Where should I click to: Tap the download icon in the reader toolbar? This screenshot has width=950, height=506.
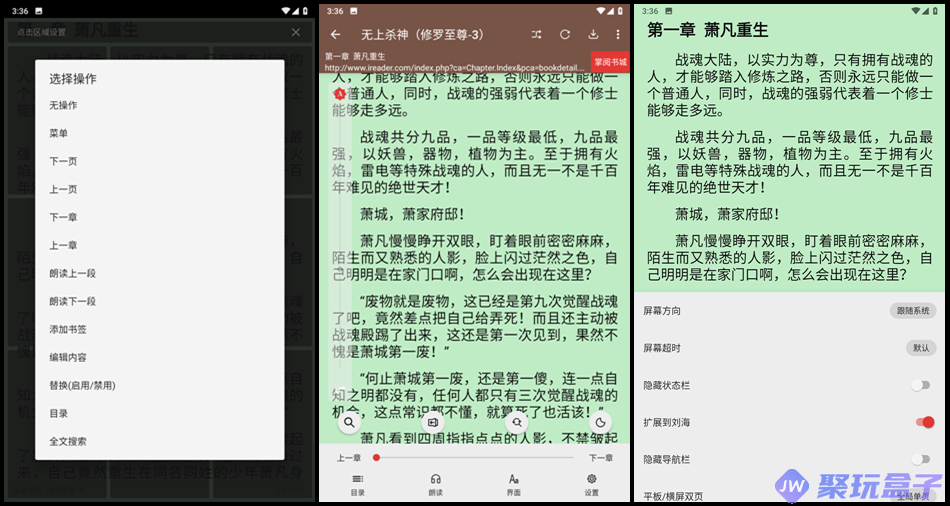pos(593,35)
